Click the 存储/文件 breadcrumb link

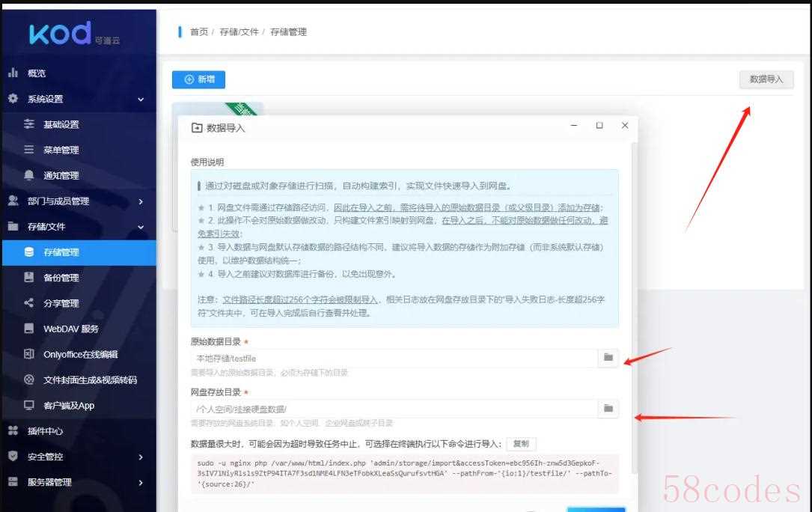tap(239, 31)
